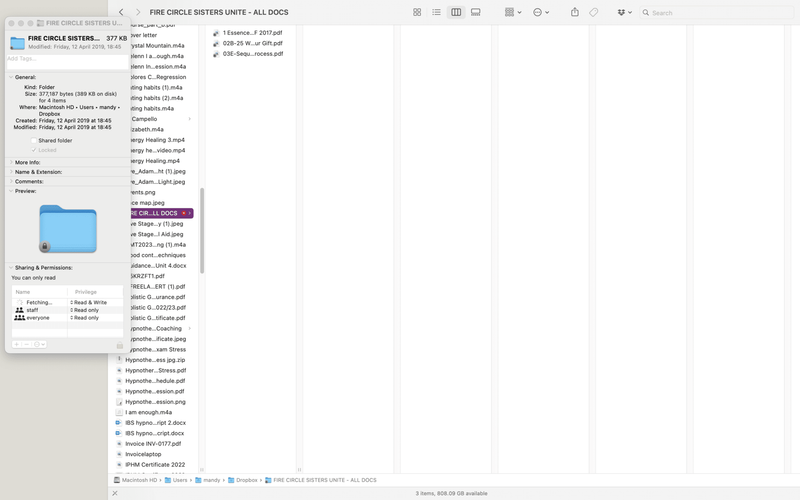Toggle the Locked checkbox
The height and width of the screenshot is (500, 800).
[x=34, y=150]
